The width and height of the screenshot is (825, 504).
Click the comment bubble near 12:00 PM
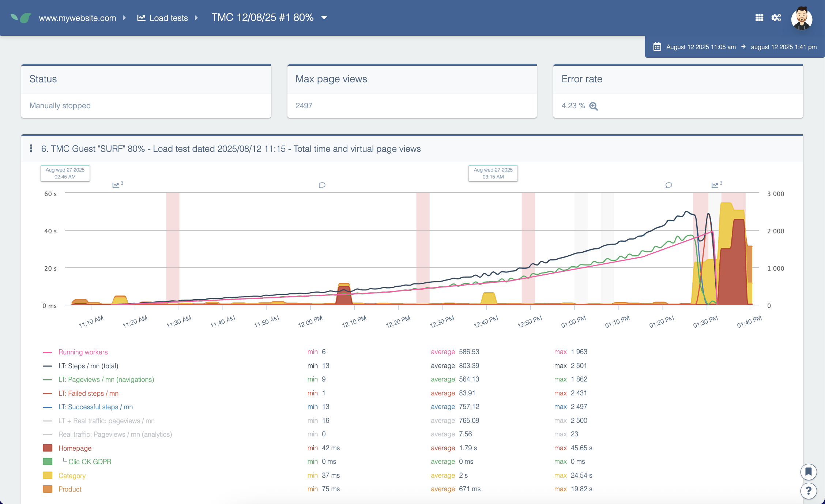coord(322,185)
